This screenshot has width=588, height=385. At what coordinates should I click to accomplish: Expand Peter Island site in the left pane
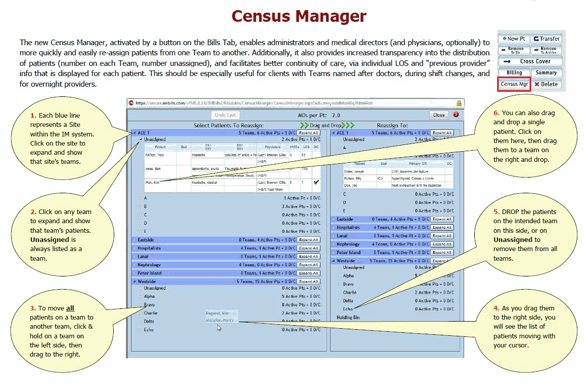click(x=135, y=273)
